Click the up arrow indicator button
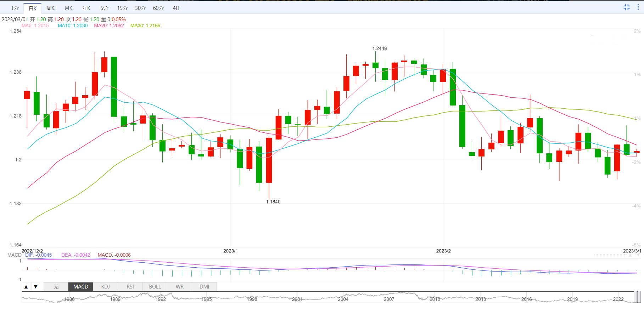This screenshot has height=314, width=644. click(x=26, y=287)
